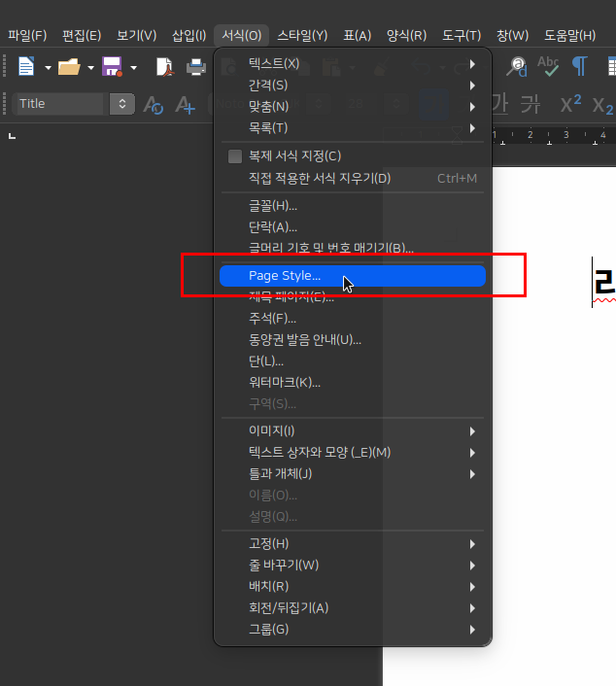Select 직접 적용한 서식 지우기(D)

(x=320, y=178)
